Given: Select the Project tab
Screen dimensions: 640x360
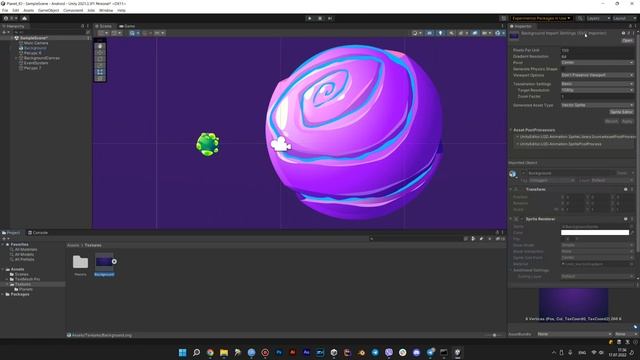Looking at the screenshot, I should [x=11, y=233].
